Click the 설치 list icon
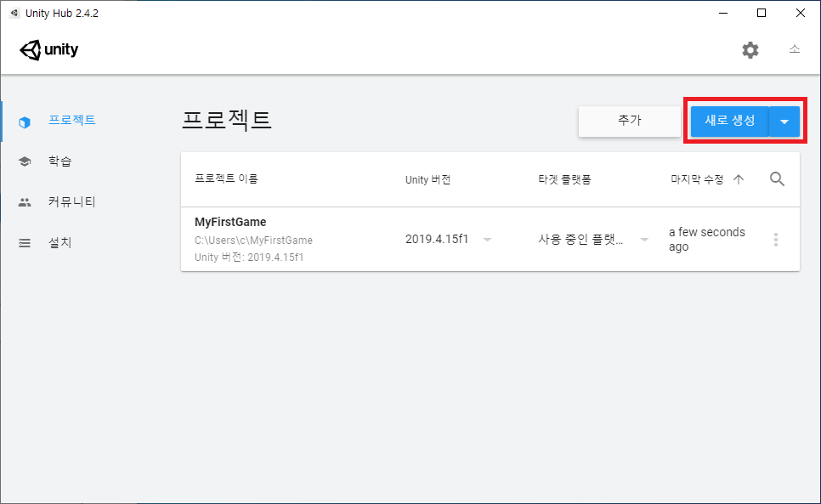Screen dimensions: 821x504 tap(25, 243)
